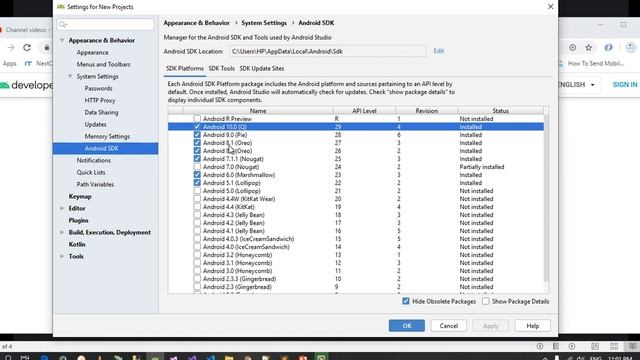Switch to the SDK Update Sites tab
The height and width of the screenshot is (360, 640).
tap(262, 69)
